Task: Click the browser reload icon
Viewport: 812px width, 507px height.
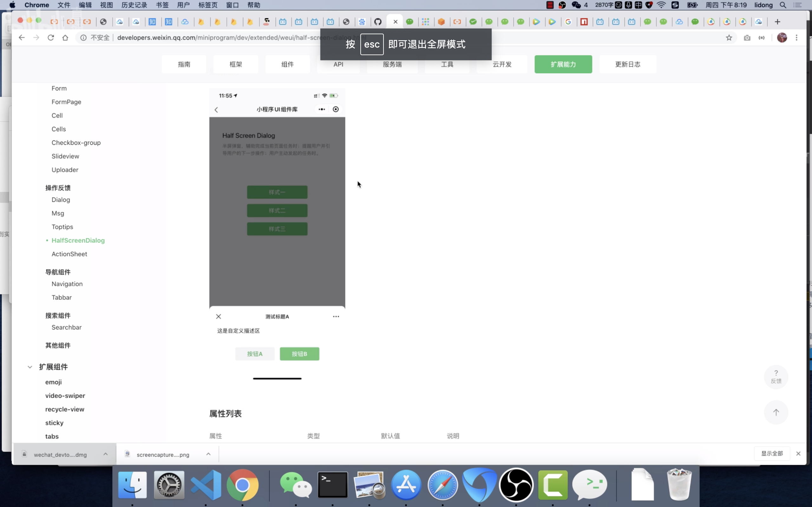Action: (x=51, y=38)
